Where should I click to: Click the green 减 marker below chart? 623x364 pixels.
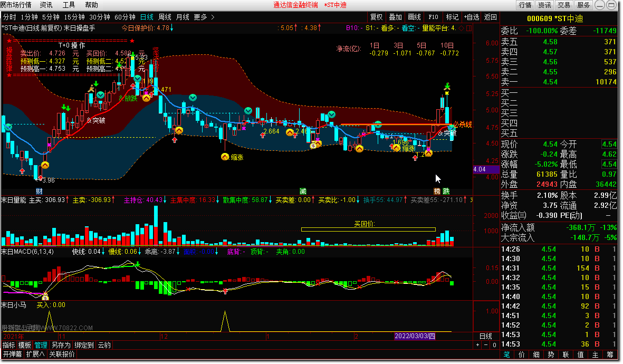click(303, 191)
